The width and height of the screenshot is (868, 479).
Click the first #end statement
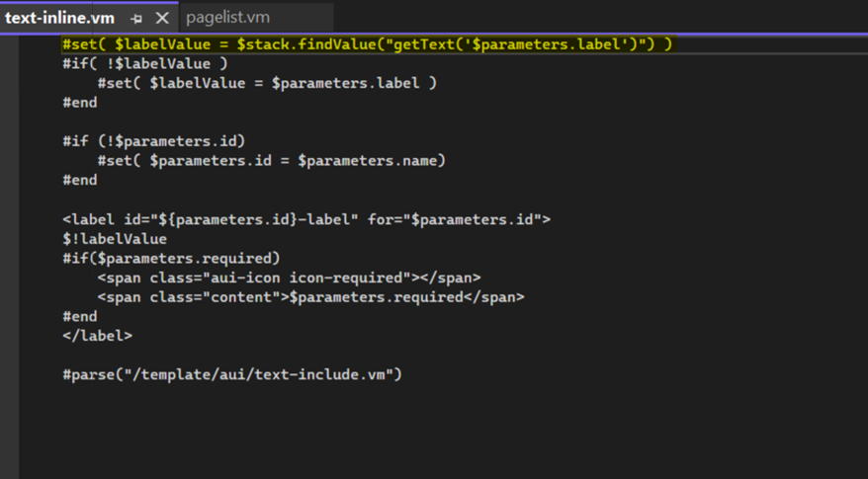click(x=80, y=103)
